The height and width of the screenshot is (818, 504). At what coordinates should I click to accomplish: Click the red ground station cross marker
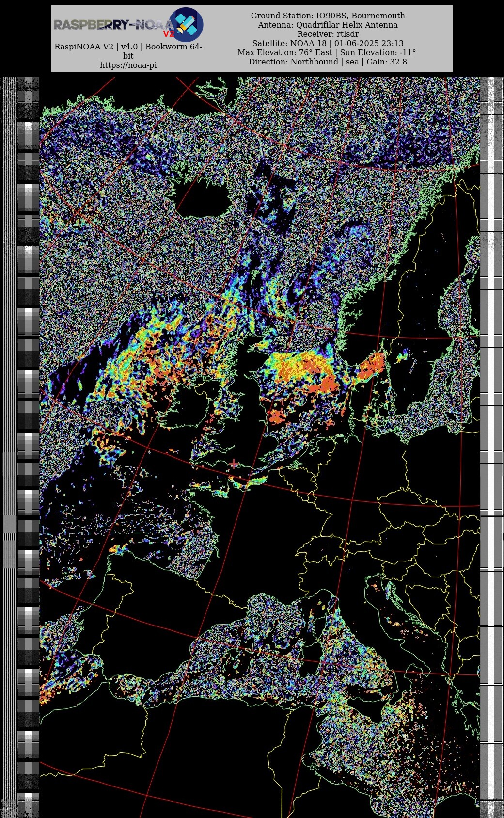click(x=234, y=464)
